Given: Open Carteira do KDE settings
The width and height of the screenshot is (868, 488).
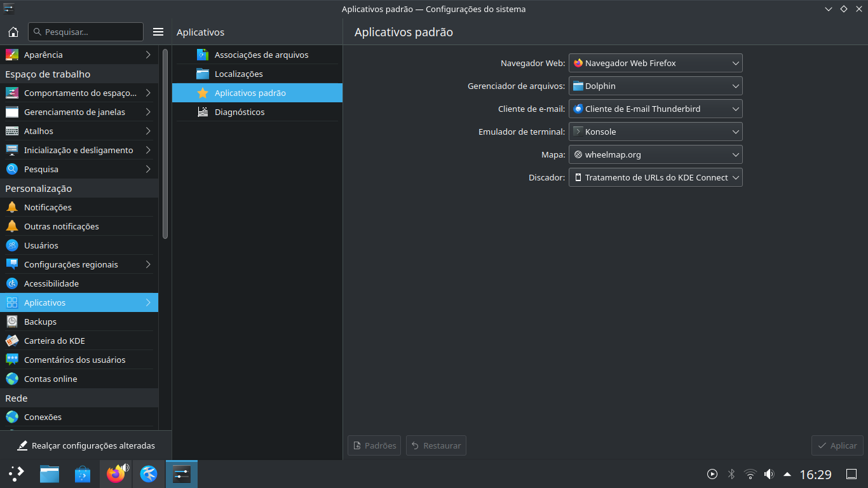Looking at the screenshot, I should pyautogui.click(x=55, y=341).
